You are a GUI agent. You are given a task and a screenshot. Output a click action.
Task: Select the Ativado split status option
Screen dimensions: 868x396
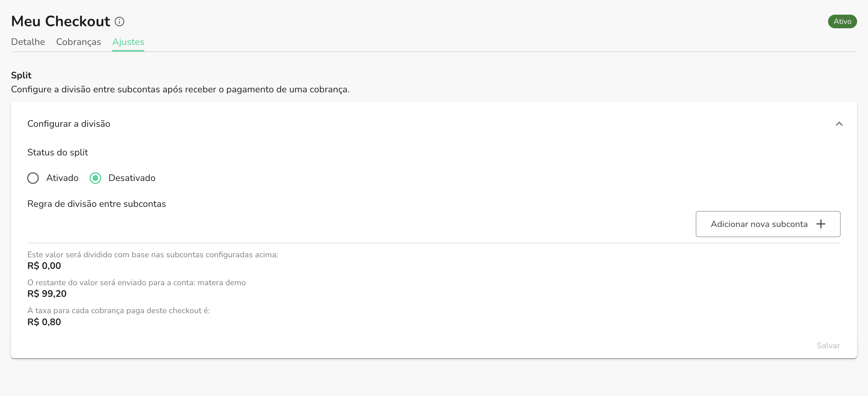click(x=33, y=178)
